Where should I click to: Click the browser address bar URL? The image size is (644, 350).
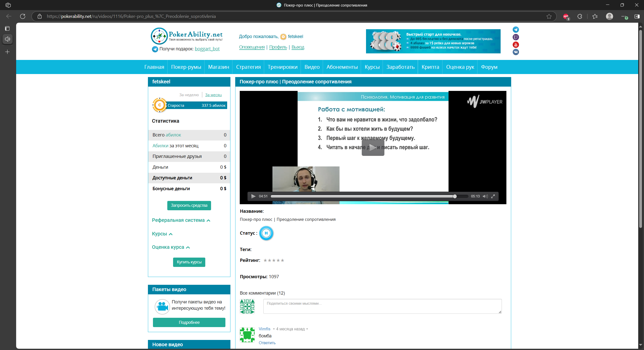tap(131, 16)
